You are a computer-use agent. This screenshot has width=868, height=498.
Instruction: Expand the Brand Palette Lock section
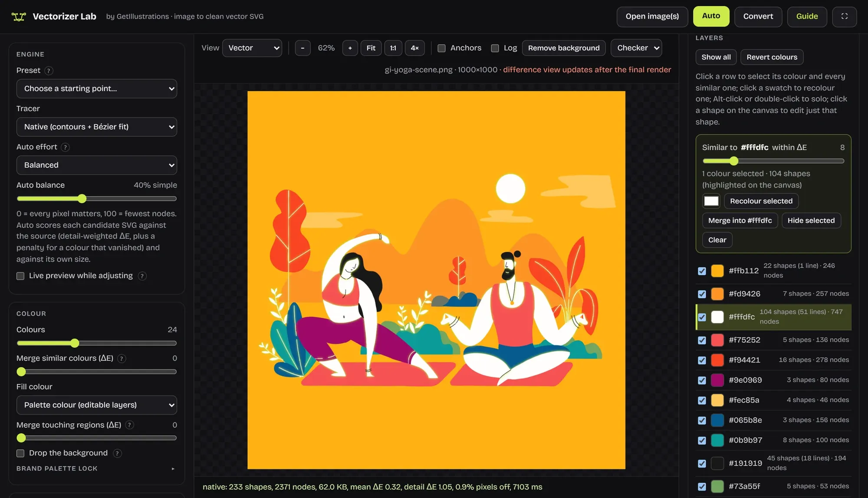96,468
